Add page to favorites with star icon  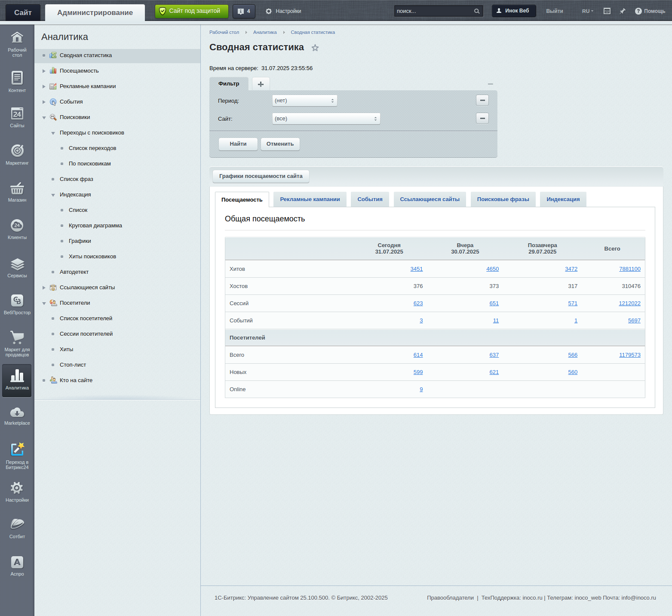click(315, 48)
